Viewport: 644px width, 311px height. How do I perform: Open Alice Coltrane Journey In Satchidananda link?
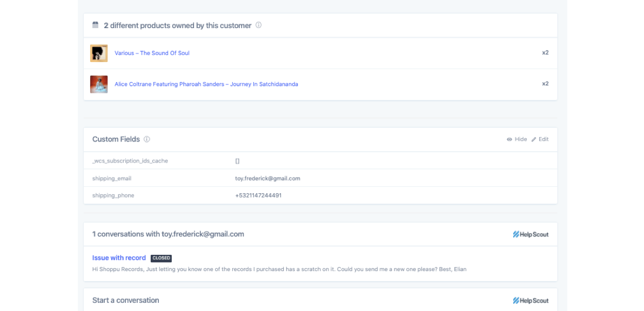tap(206, 84)
